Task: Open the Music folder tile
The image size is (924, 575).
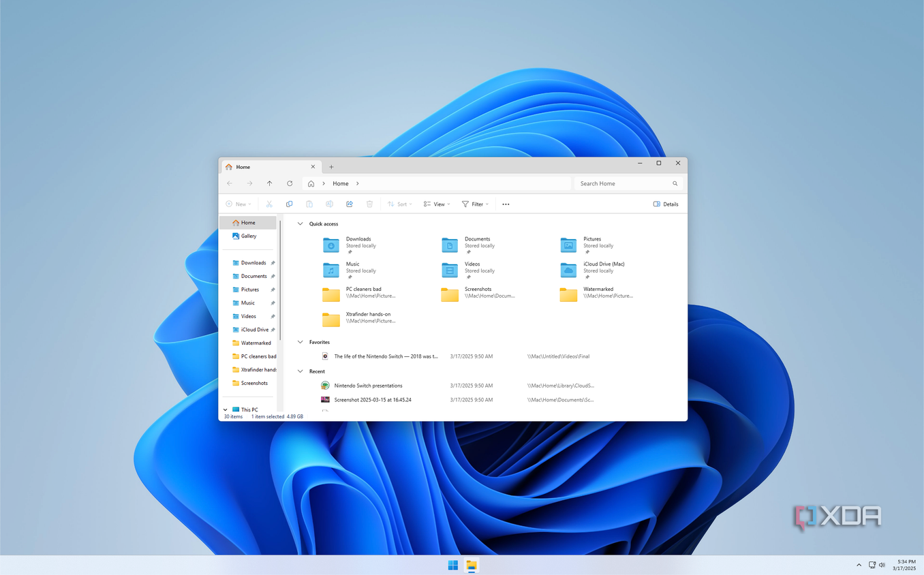Action: 350,270
